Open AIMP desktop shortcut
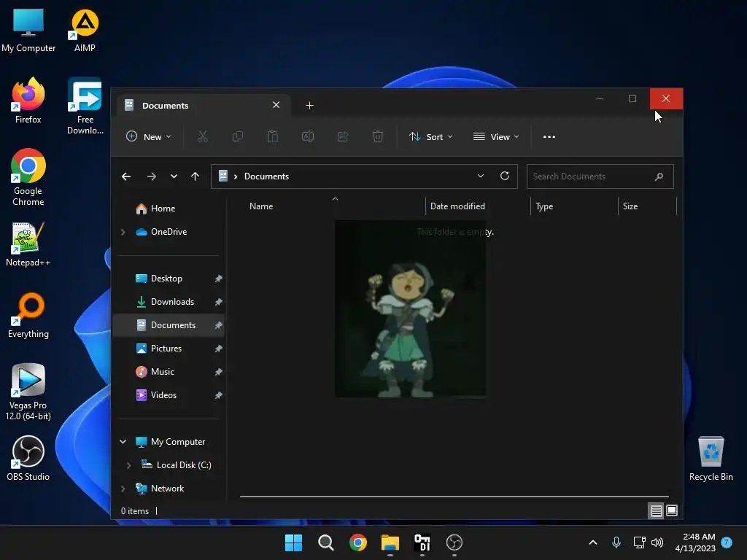Screen dimensions: 747x560 (85, 31)
